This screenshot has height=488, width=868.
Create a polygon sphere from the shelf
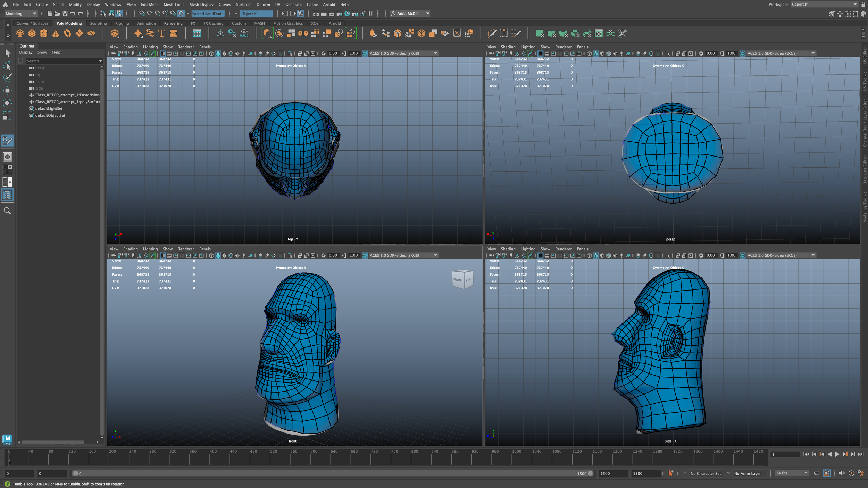click(20, 33)
